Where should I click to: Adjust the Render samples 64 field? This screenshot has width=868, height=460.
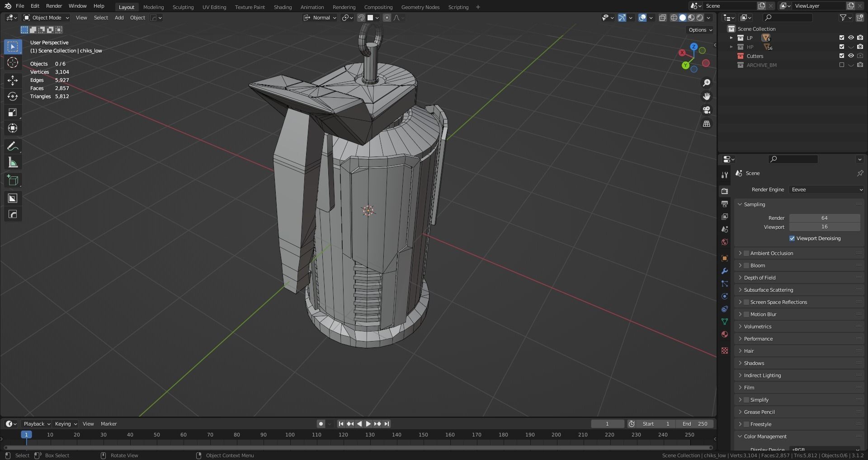coord(825,218)
